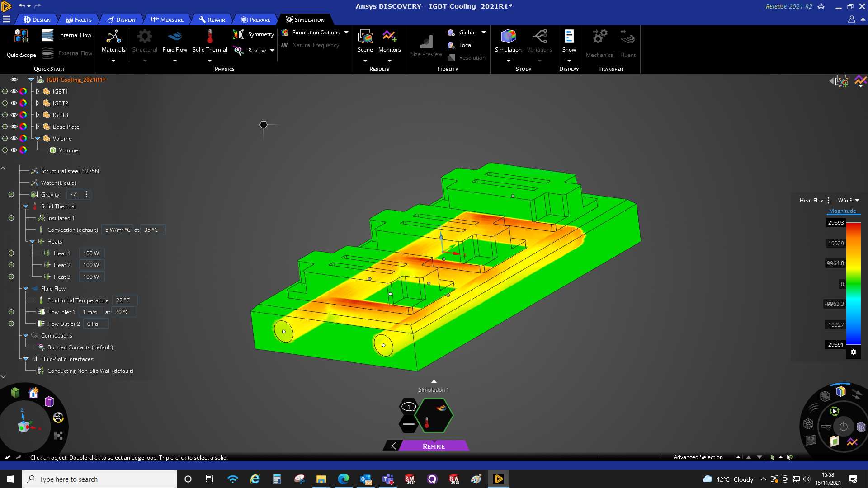
Task: Switch to the Prepare tab
Action: [255, 19]
